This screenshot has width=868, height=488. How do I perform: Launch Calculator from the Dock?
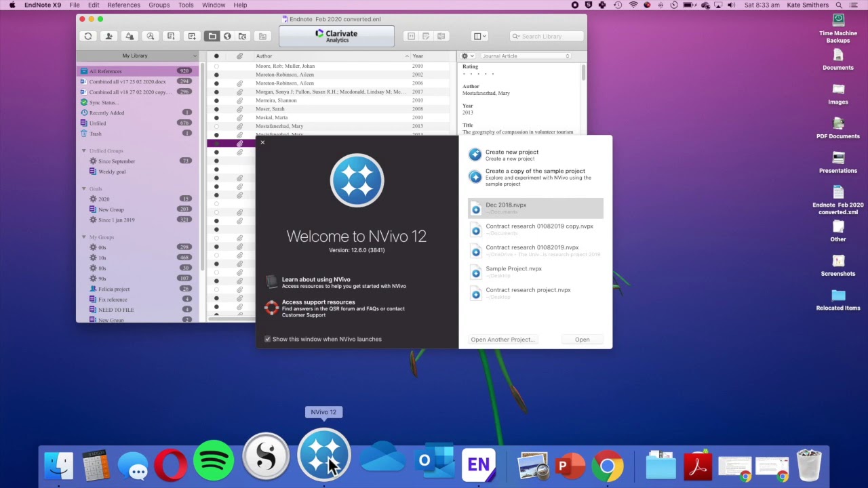point(96,465)
